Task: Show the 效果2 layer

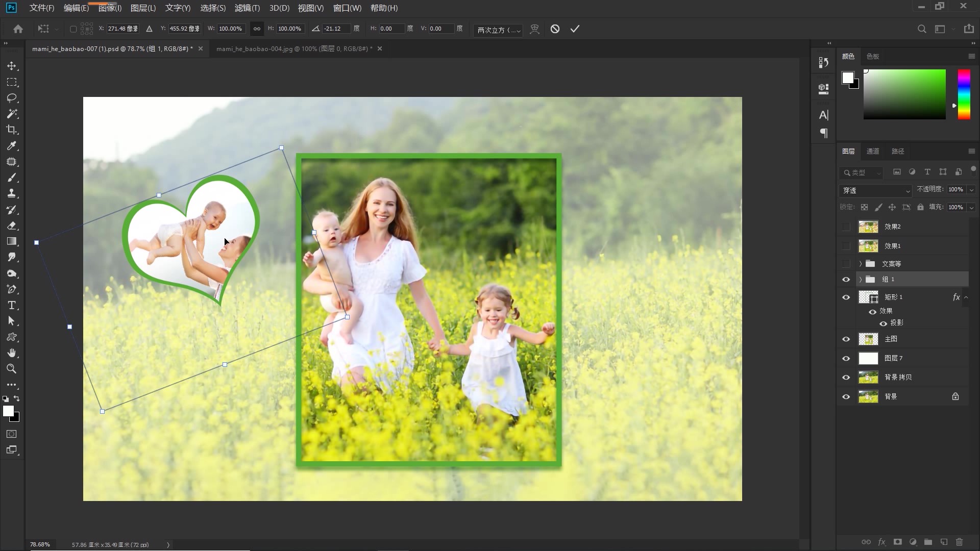Action: (x=846, y=227)
